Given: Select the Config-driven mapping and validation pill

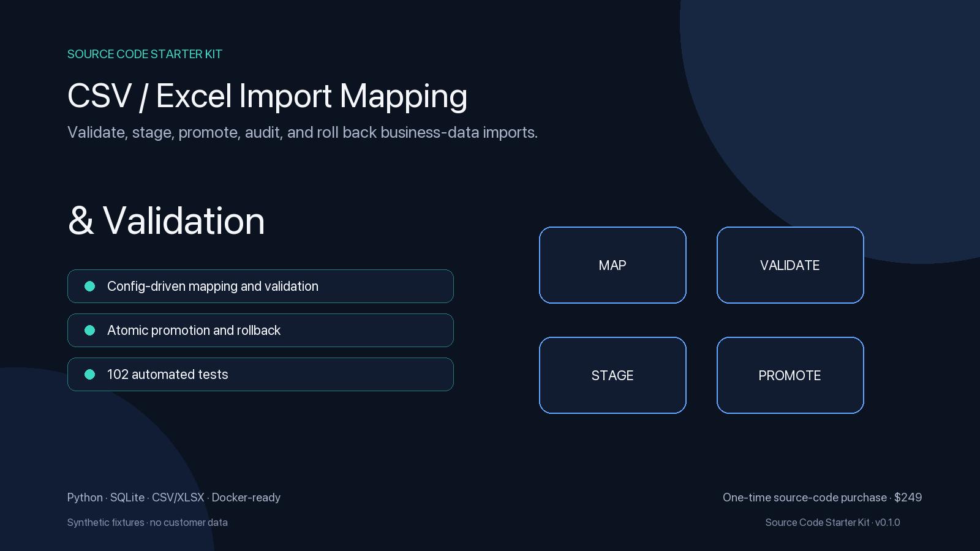Looking at the screenshot, I should 260,286.
